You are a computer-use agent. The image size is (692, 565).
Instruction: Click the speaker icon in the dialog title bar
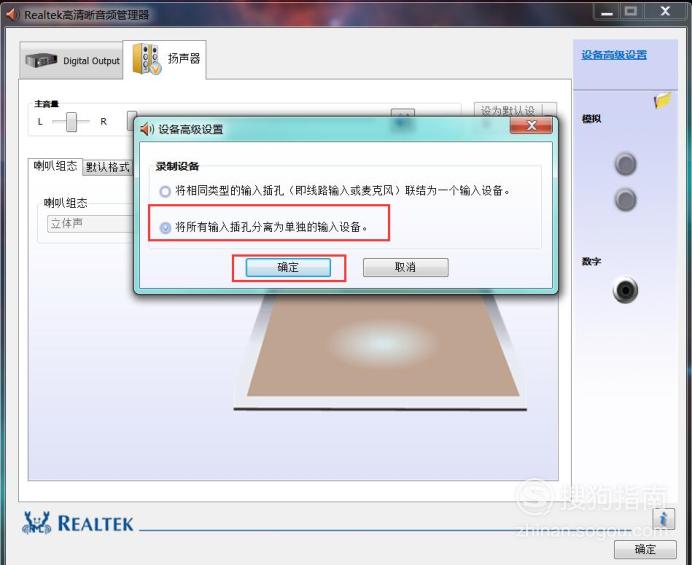147,129
